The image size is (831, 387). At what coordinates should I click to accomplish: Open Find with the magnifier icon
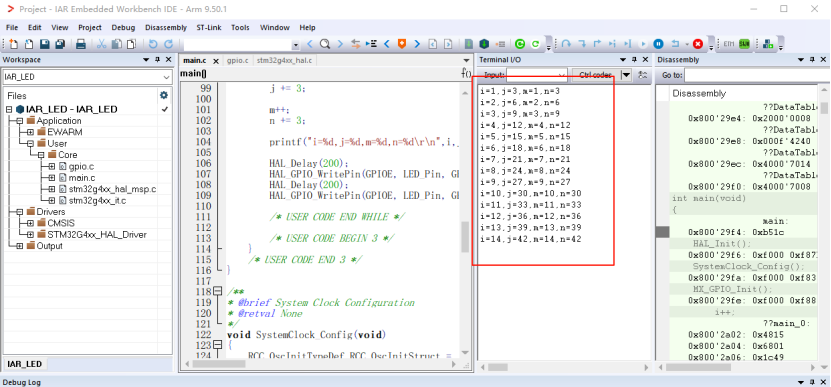[x=325, y=44]
